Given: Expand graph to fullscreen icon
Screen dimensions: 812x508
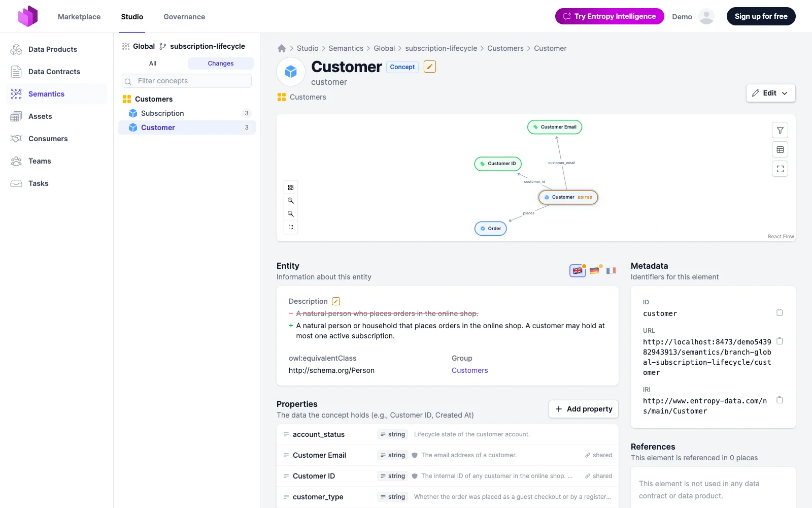Looking at the screenshot, I should point(780,169).
